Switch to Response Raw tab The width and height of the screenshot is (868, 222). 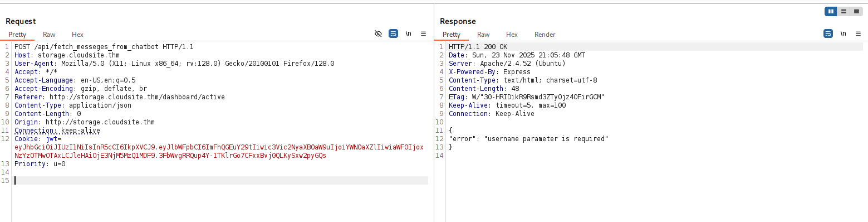[x=483, y=35]
